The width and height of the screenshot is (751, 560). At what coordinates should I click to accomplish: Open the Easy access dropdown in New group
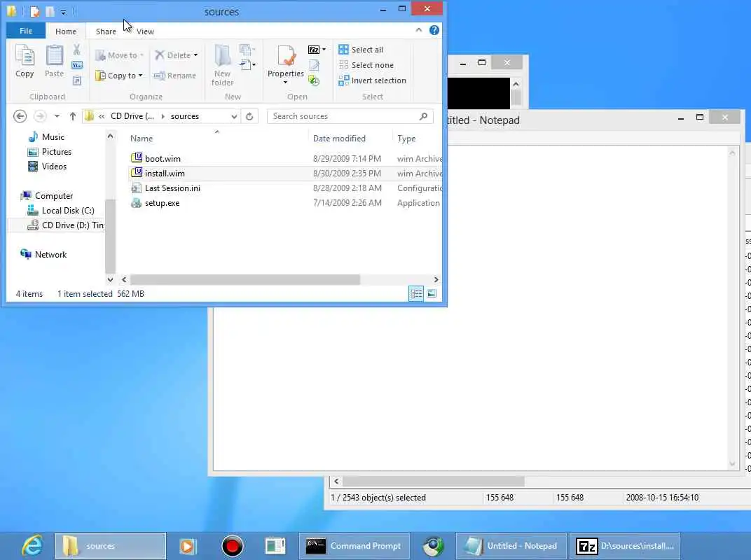pyautogui.click(x=247, y=64)
